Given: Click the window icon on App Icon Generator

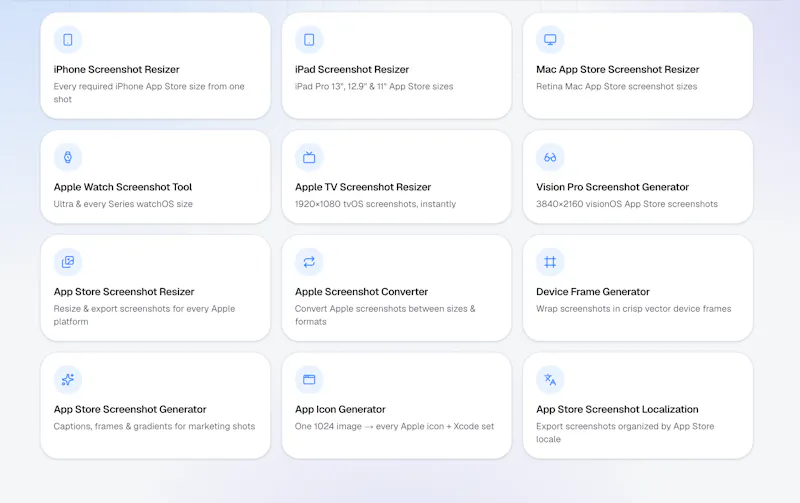Looking at the screenshot, I should pos(309,380).
